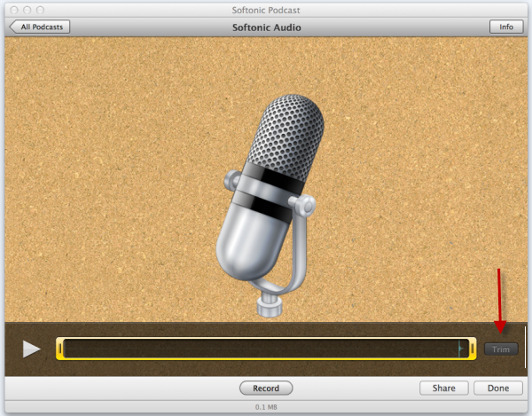
Task: Close the Softonic Podcast window
Action: [13, 9]
